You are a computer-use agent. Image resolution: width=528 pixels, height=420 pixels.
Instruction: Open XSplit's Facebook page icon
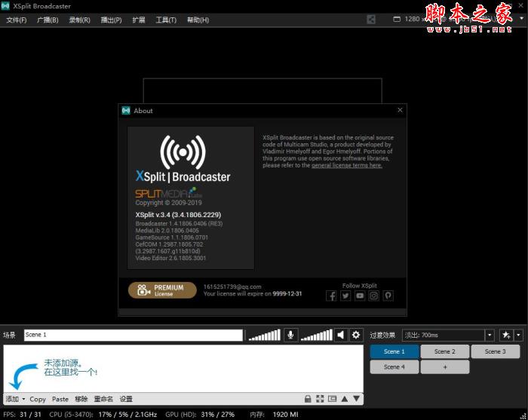(x=331, y=296)
